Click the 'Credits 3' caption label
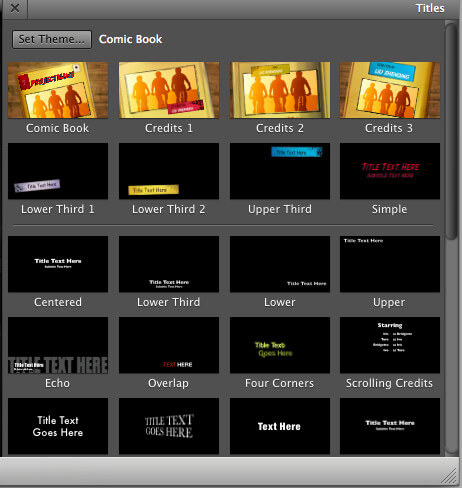Viewport: 462px width, 488px height. [x=389, y=128]
